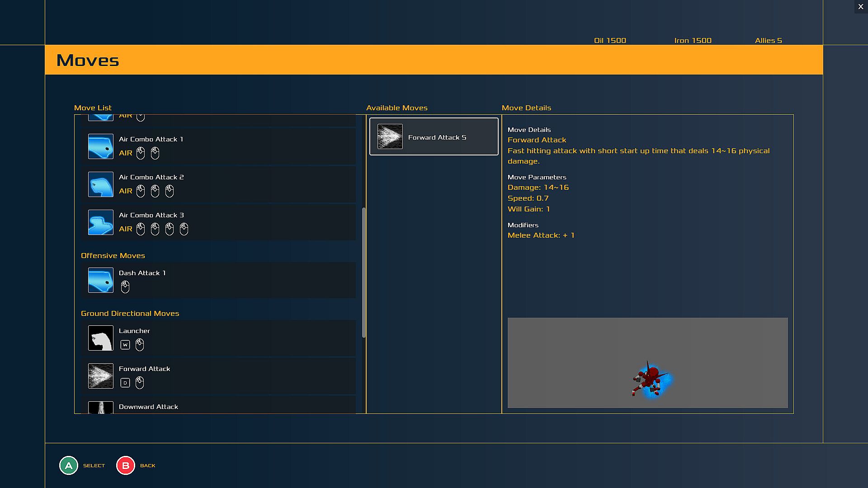The image size is (868, 488).
Task: Click the Forward Attack S icon in Available Moves
Action: pyautogui.click(x=390, y=136)
